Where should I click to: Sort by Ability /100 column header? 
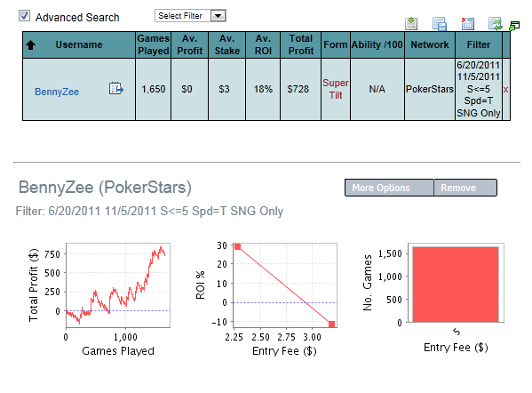(377, 44)
